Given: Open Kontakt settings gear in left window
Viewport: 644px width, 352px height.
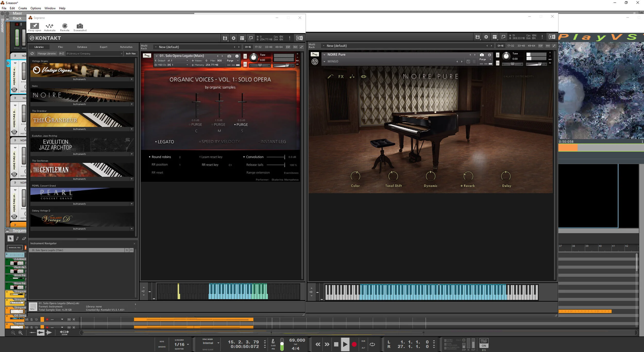Looking at the screenshot, I should 233,38.
